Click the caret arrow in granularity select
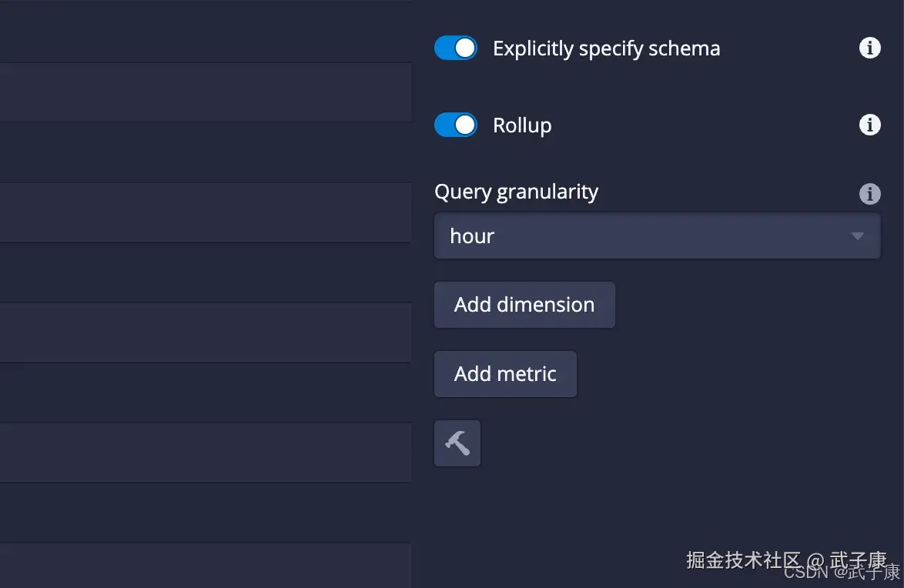The width and height of the screenshot is (904, 588). [857, 236]
